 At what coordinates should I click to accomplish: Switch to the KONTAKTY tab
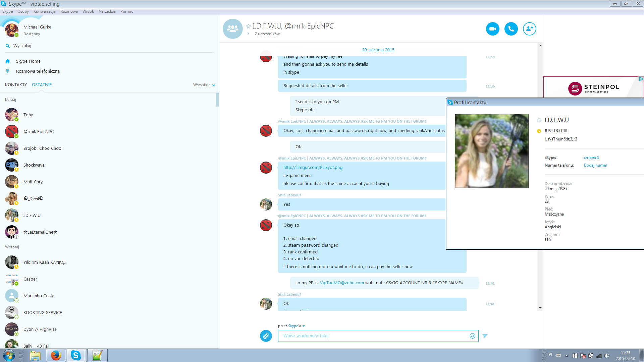coord(16,85)
